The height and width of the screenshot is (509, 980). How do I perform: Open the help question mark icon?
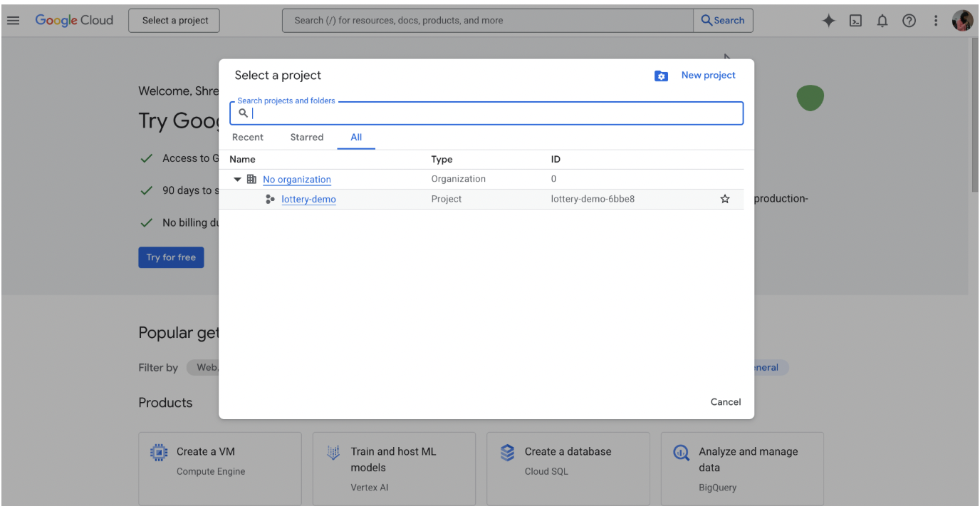(x=909, y=21)
